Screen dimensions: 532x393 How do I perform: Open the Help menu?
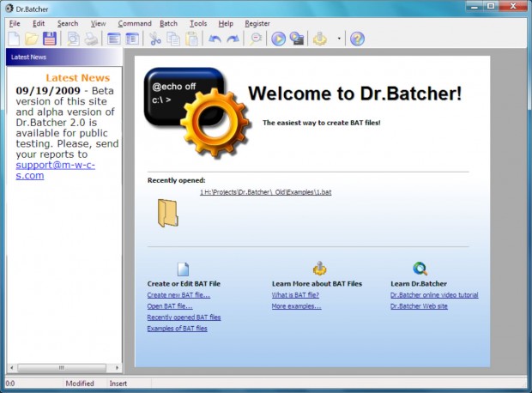pos(226,23)
